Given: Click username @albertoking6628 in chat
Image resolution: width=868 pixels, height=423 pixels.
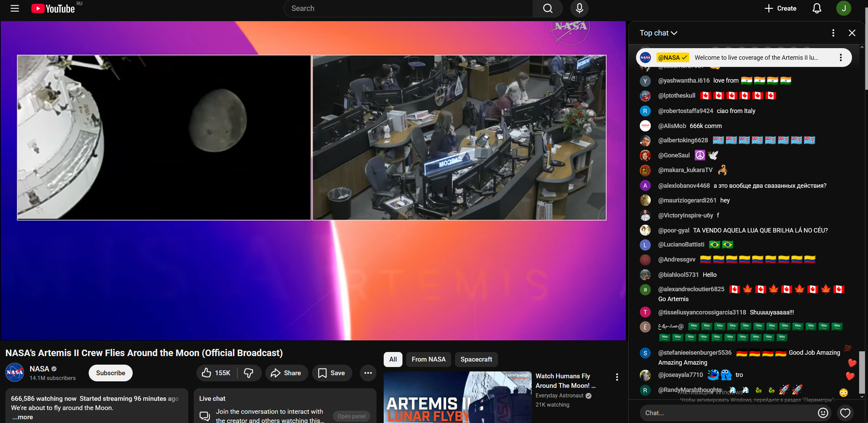Looking at the screenshot, I should [683, 140].
